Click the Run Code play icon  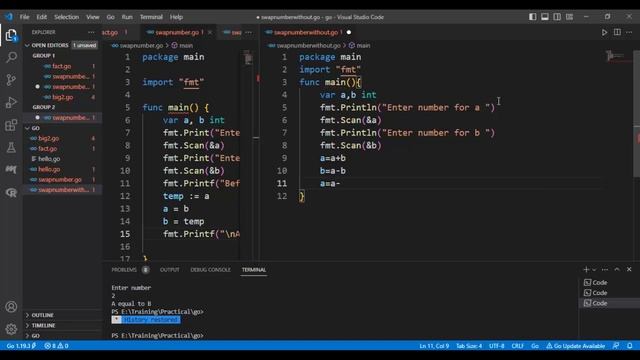604,32
